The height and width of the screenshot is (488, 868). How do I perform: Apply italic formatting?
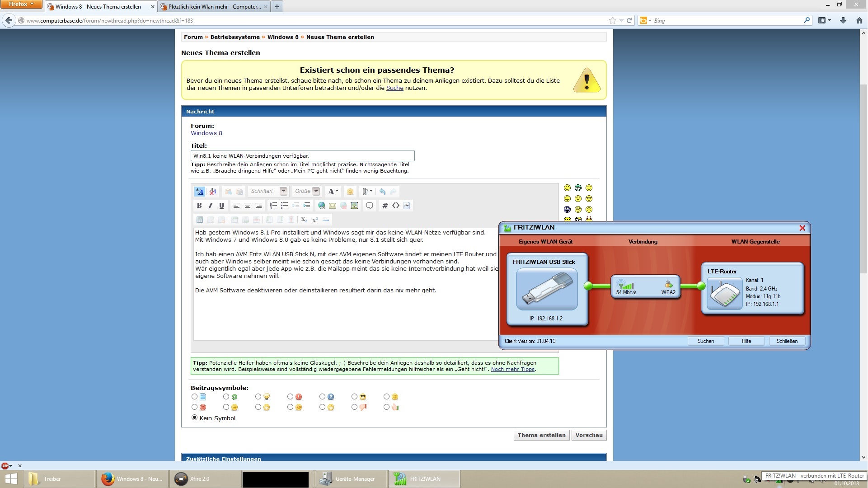[210, 206]
